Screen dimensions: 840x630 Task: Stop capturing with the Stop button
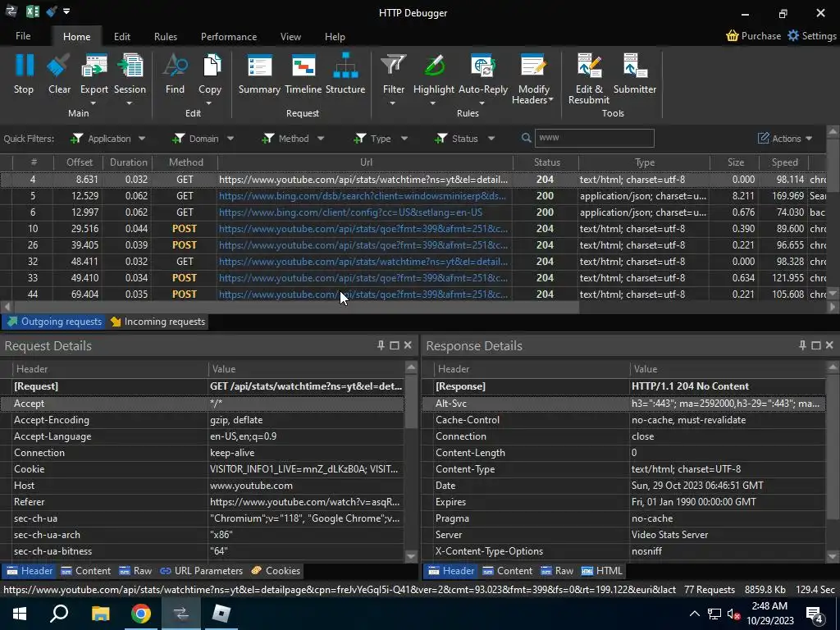[24, 74]
